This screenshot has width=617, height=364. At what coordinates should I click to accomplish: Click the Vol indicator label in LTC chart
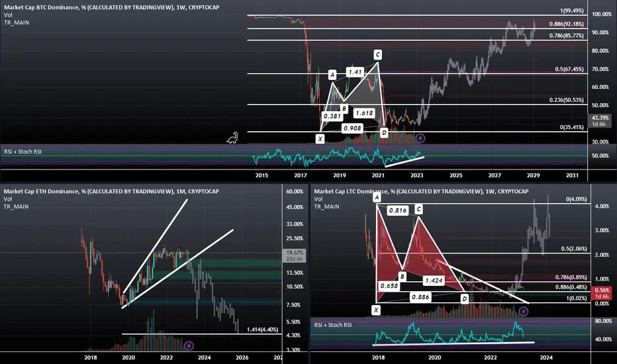[x=318, y=199]
